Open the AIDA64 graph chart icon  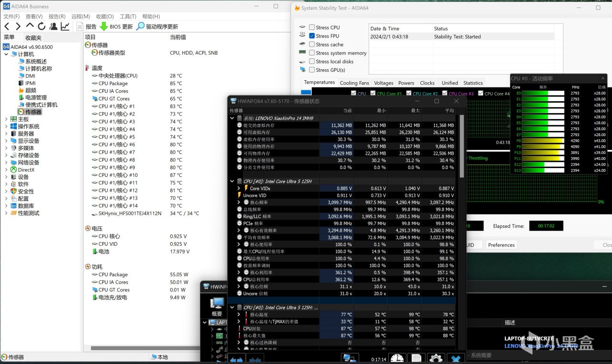[66, 26]
